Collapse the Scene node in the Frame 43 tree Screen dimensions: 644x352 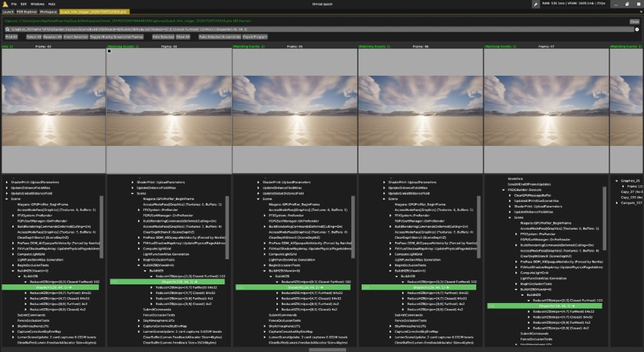tap(7, 199)
